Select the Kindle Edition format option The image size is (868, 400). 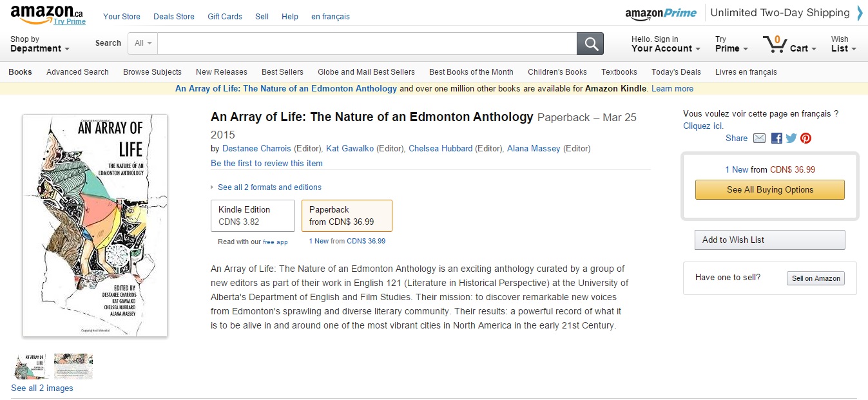[253, 215]
